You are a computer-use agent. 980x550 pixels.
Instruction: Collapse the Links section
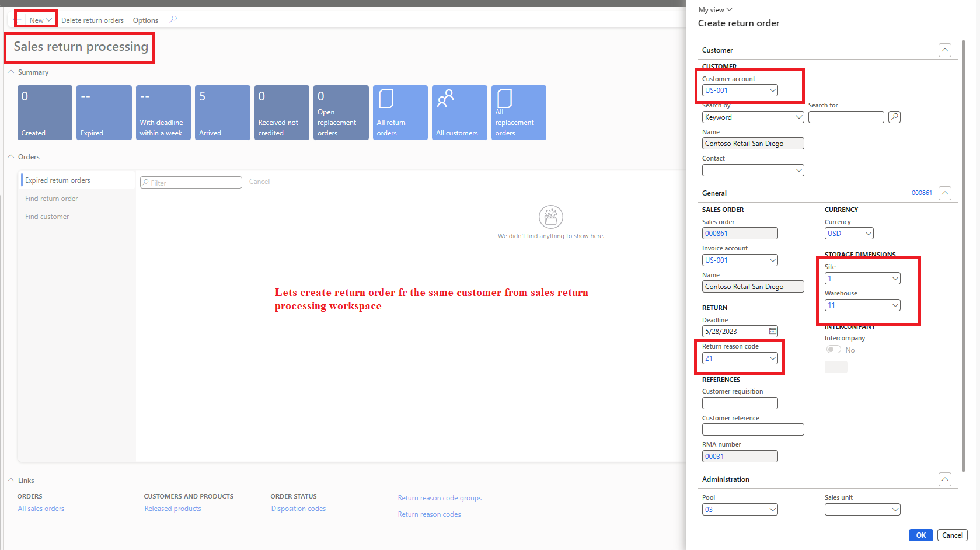pyautogui.click(x=10, y=480)
